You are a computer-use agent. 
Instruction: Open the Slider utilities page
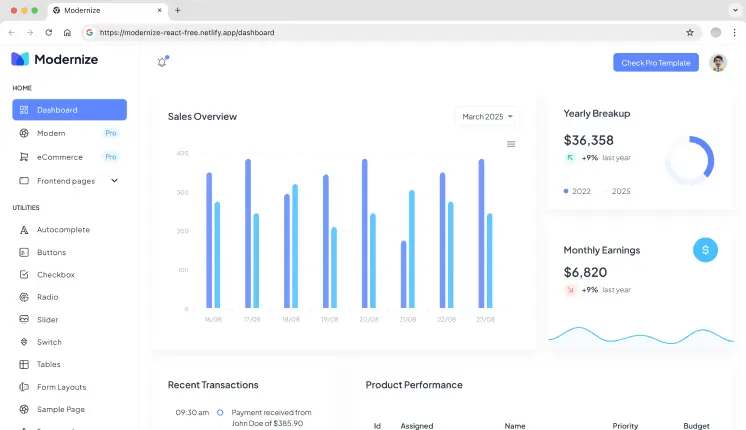click(47, 320)
